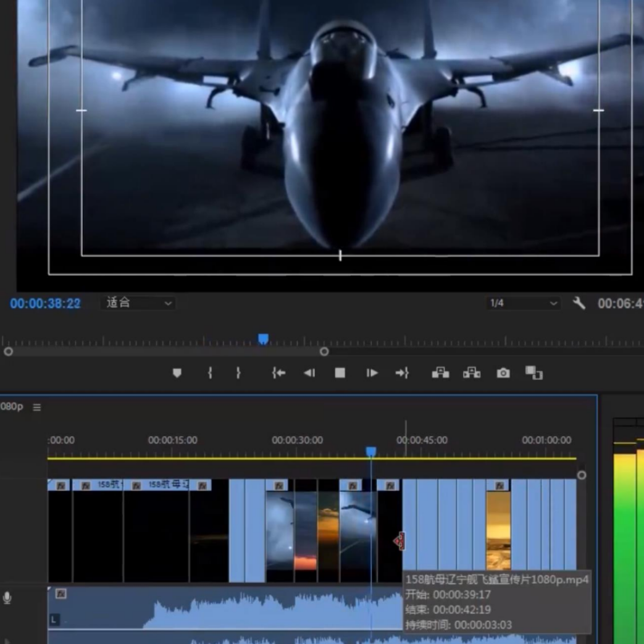Click the timeline blue playhead handle
This screenshot has width=644, height=644.
click(x=371, y=452)
